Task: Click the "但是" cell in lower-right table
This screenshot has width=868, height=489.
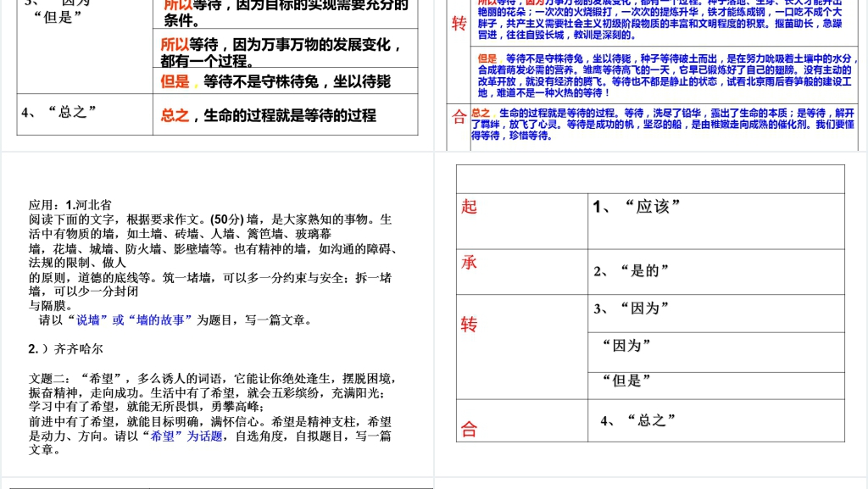Action: 712,381
